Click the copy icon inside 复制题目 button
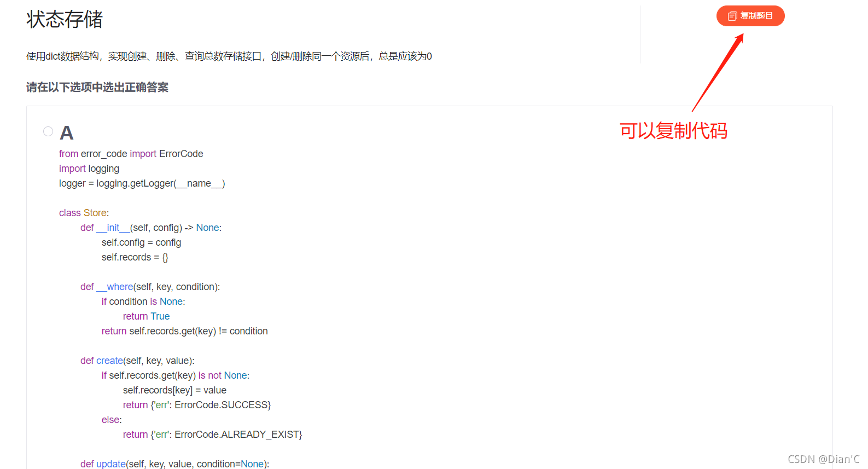Viewport: 868px width, 469px height. point(732,16)
